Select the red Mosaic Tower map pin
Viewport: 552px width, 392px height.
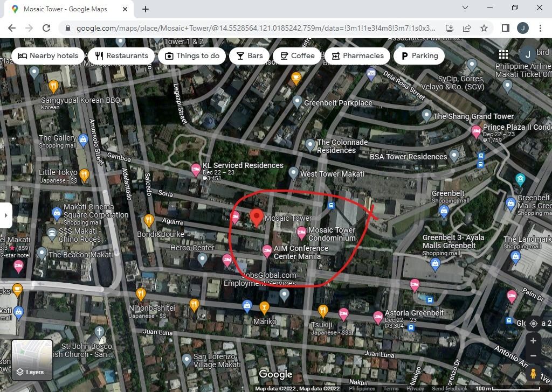(x=256, y=217)
